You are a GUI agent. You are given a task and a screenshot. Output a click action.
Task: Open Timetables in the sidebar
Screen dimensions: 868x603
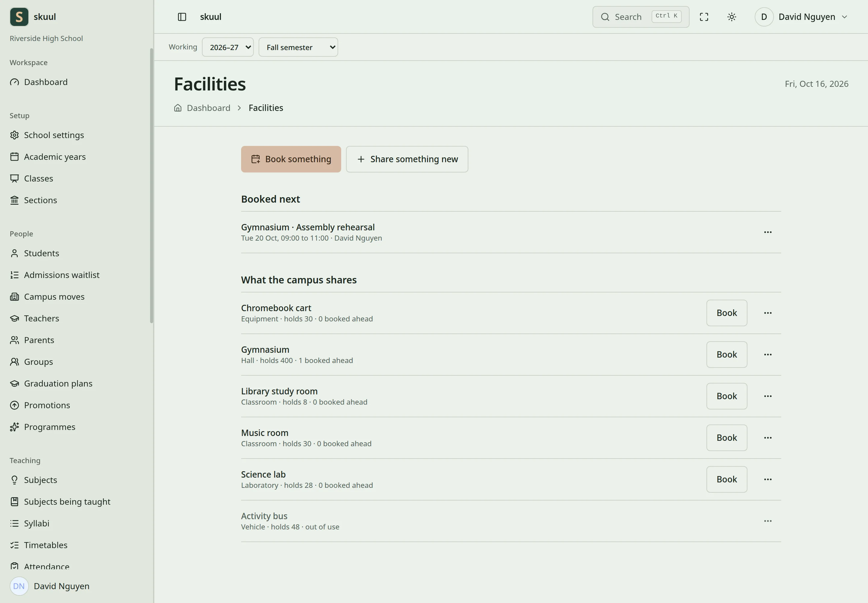coord(46,545)
